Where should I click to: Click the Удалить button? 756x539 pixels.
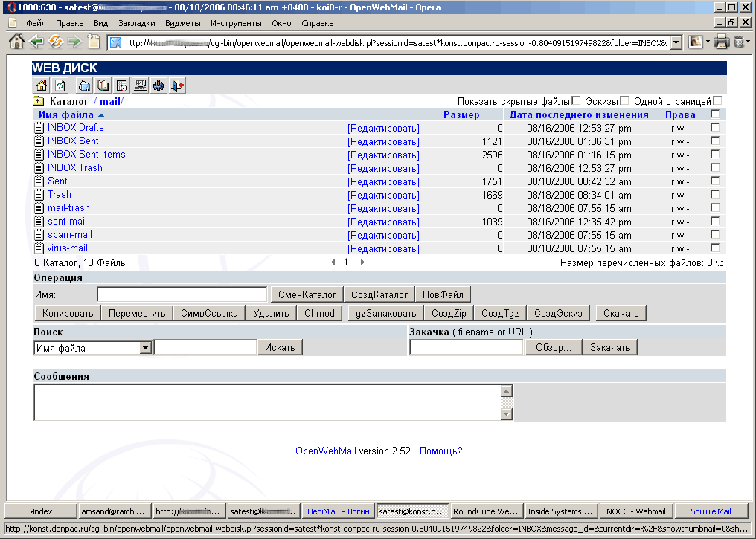[271, 313]
